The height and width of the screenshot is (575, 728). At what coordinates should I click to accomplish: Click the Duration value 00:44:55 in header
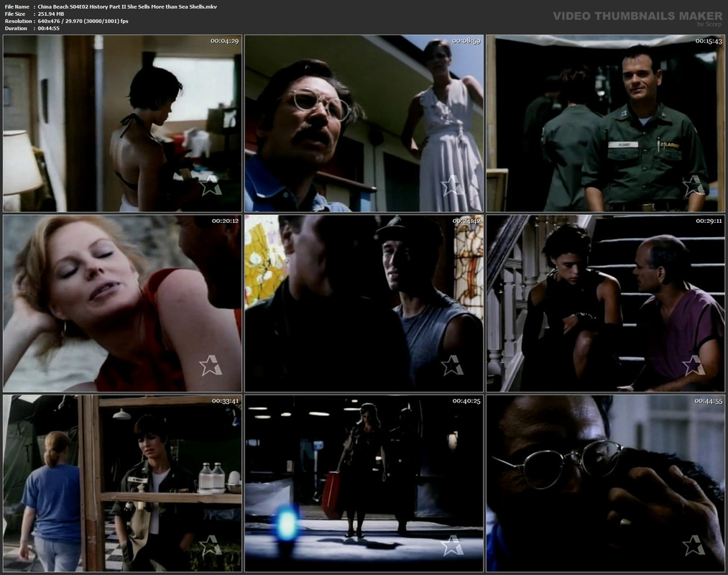49,28
